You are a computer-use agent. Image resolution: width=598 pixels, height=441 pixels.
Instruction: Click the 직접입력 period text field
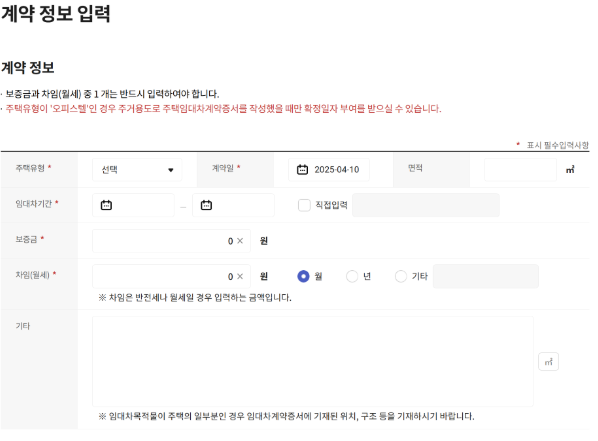coord(426,205)
